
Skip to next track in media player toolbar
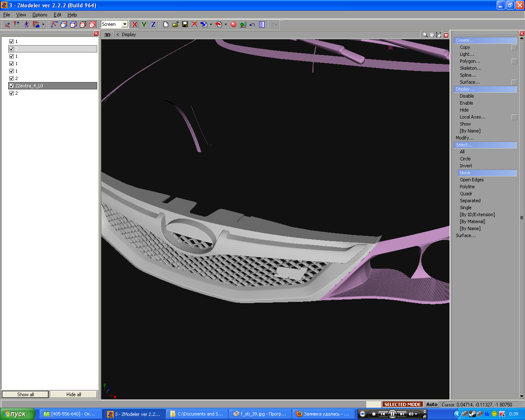pyautogui.click(x=402, y=414)
